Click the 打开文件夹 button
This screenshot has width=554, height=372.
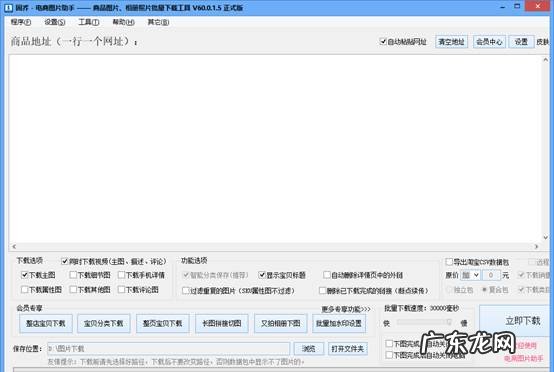tap(348, 349)
